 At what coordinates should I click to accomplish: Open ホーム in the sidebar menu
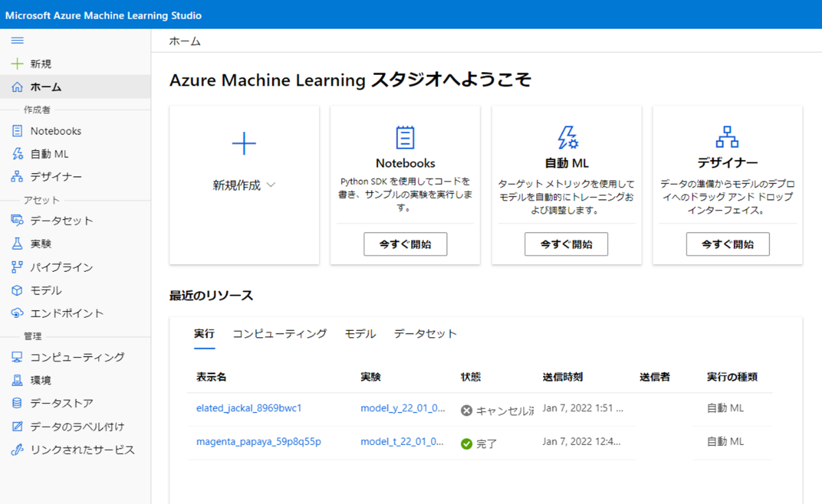pyautogui.click(x=76, y=87)
